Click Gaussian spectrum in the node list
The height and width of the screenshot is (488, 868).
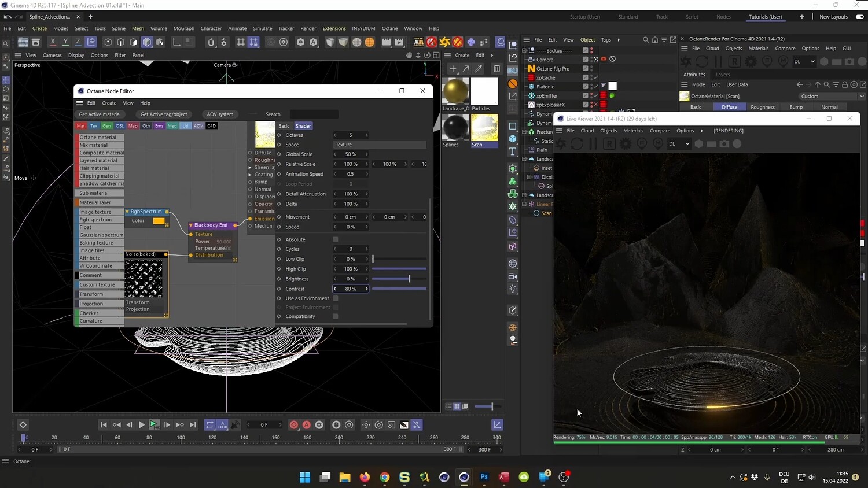pyautogui.click(x=101, y=235)
